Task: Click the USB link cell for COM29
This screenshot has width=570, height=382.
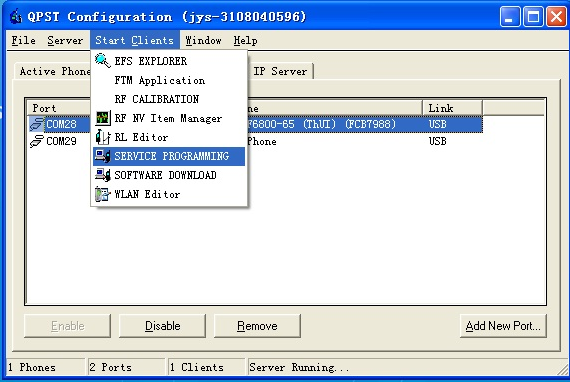Action: tap(438, 141)
